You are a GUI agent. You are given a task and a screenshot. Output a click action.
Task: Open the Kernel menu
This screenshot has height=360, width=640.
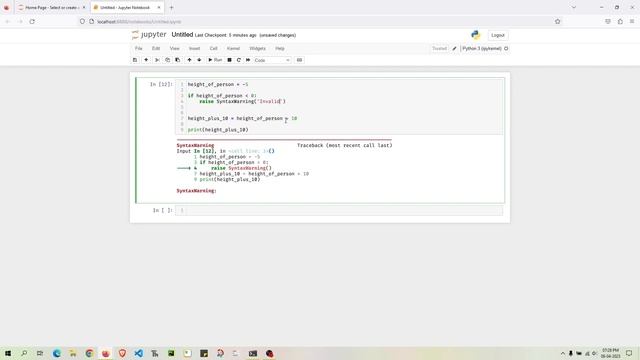coord(233,48)
